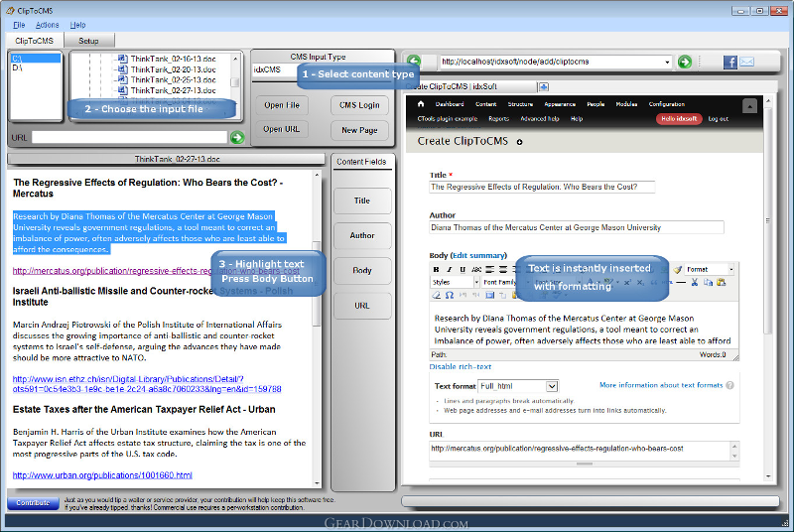Viewport: 794px width, 532px height.
Task: Click the Open URL button
Action: (282, 130)
